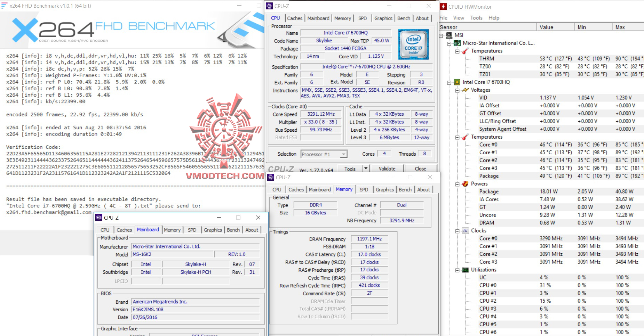Viewport: 644px width, 336px height.
Task: Click the Close button in CPU-Z
Action: [x=420, y=169]
